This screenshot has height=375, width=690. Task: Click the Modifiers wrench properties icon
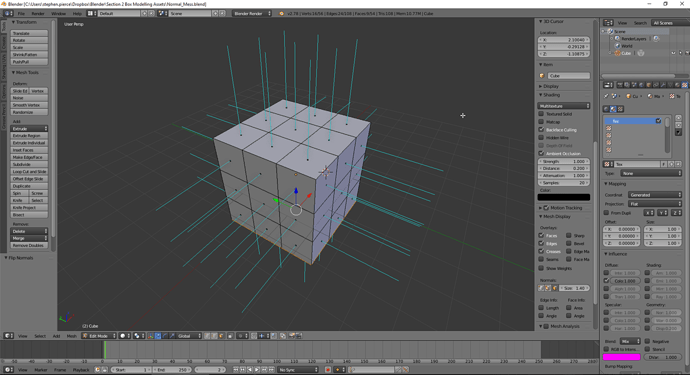tap(663, 85)
